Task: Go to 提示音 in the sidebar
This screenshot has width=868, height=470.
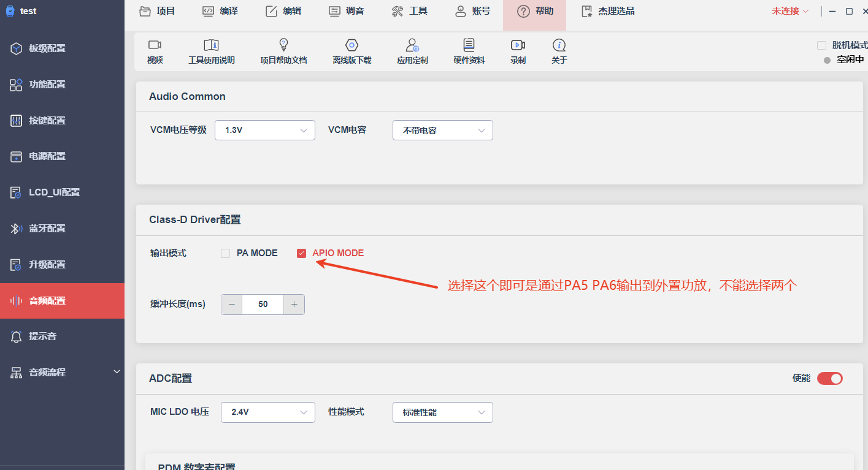Action: [x=62, y=336]
